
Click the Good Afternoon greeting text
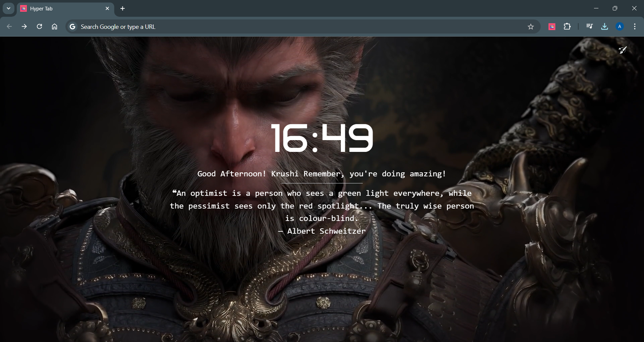pos(322,174)
